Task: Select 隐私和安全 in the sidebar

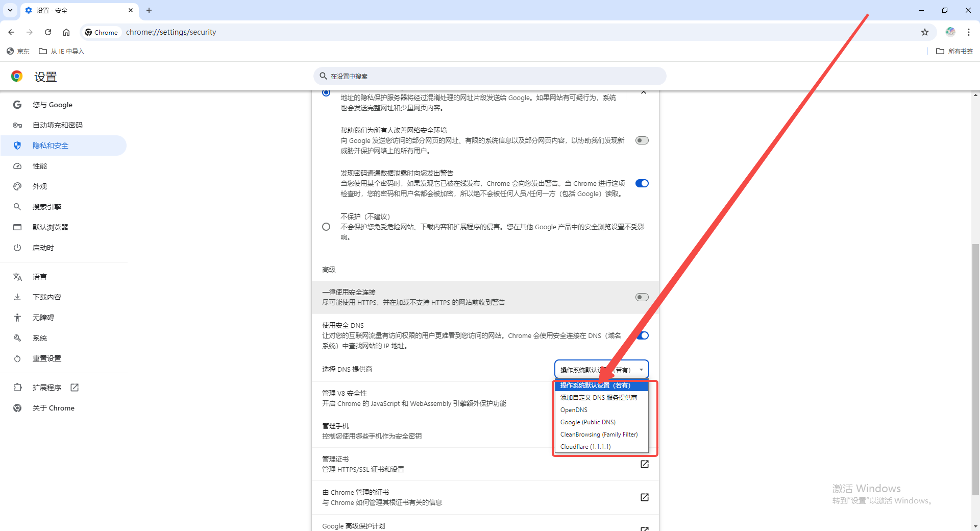Action: tap(64, 146)
